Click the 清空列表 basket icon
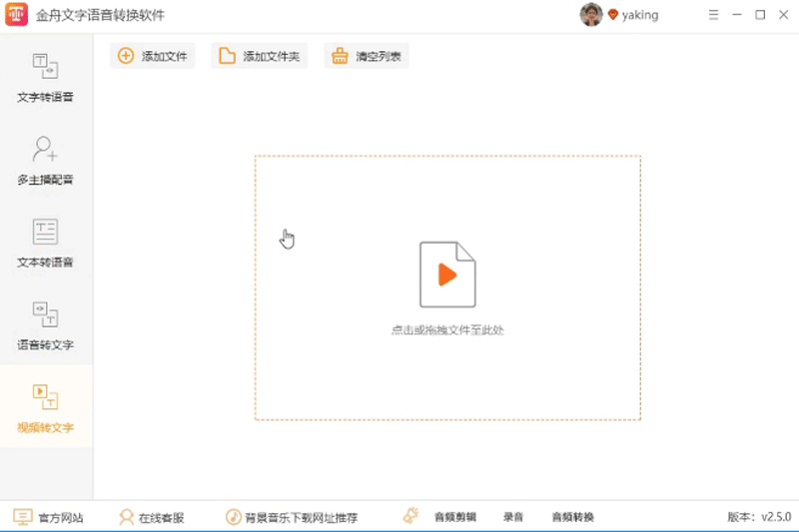799x532 pixels. [341, 56]
